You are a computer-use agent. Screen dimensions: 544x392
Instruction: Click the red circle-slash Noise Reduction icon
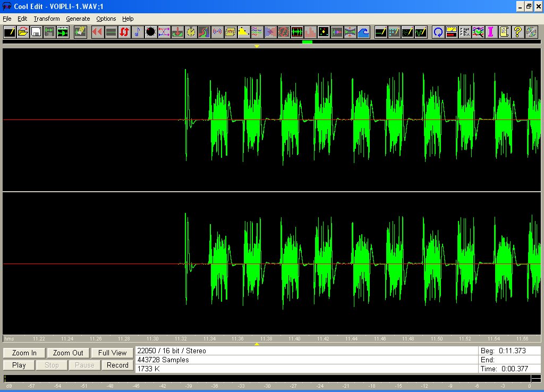tap(284, 32)
